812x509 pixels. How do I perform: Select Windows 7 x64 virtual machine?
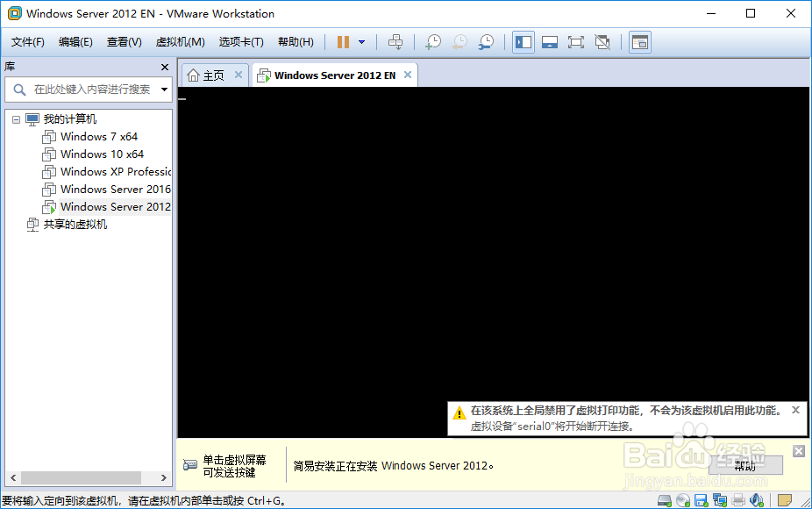(99, 137)
